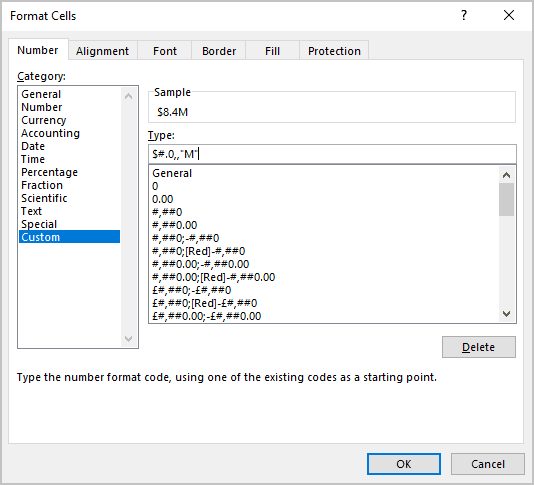Click into the Type format code field
The height and width of the screenshot is (485, 534).
click(x=332, y=154)
